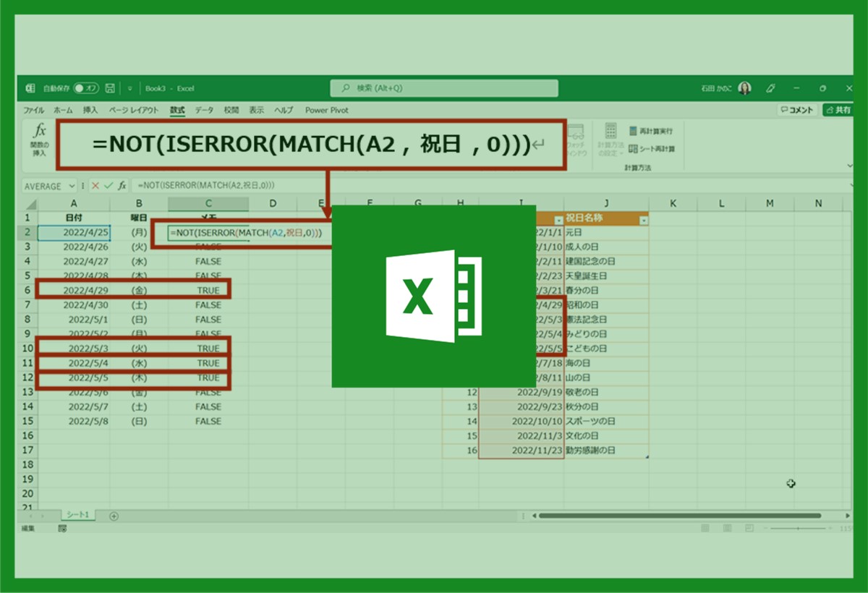Viewport: 868px width, 593px height.
Task: Open the 祝日名称 column filter dropdown
Action: click(644, 219)
